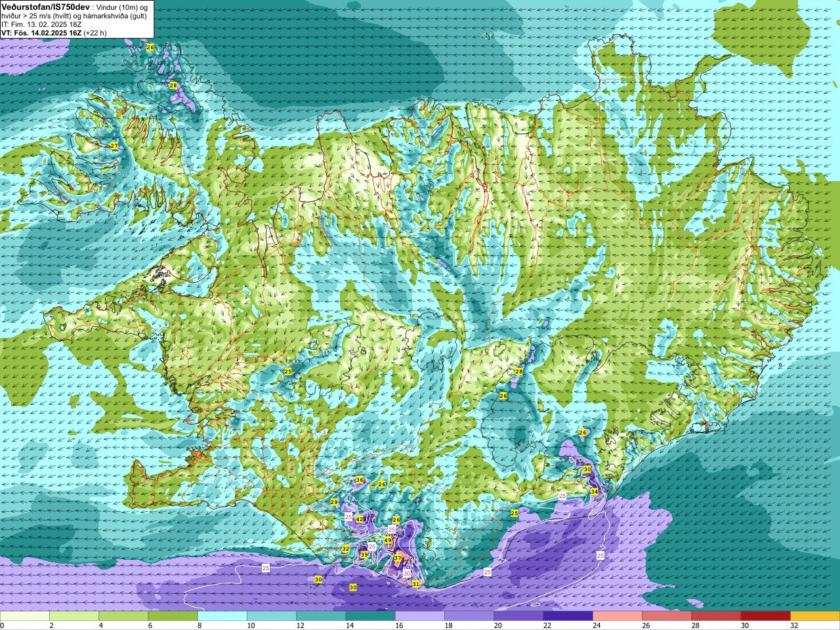Click the 14–16 m/s dark teal legend swatch
The height and width of the screenshot is (630, 840).
click(x=370, y=616)
